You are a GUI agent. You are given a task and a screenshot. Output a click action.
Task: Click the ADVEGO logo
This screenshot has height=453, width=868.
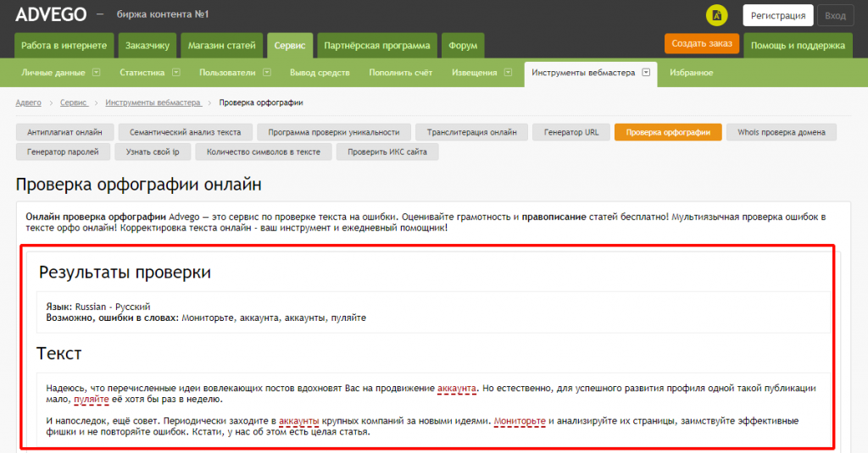tap(49, 14)
